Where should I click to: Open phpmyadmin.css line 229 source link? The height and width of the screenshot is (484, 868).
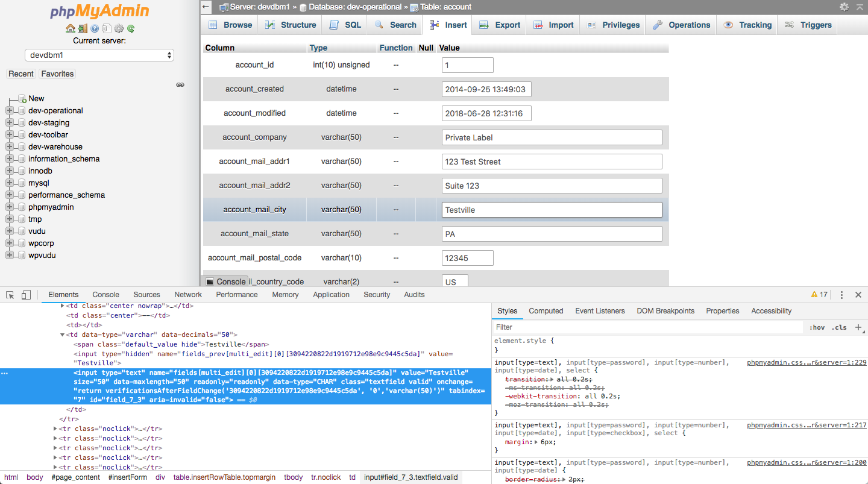(x=807, y=363)
